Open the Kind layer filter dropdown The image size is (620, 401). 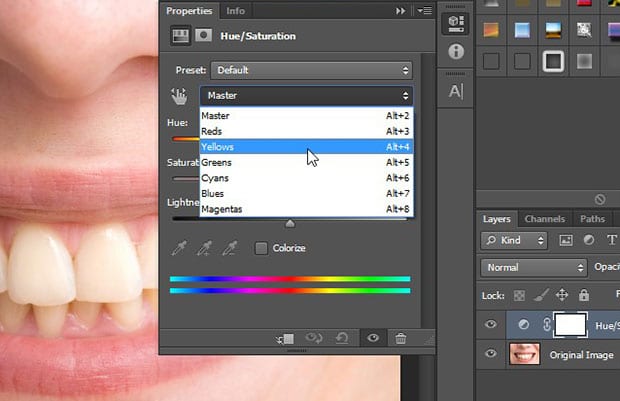(x=514, y=240)
